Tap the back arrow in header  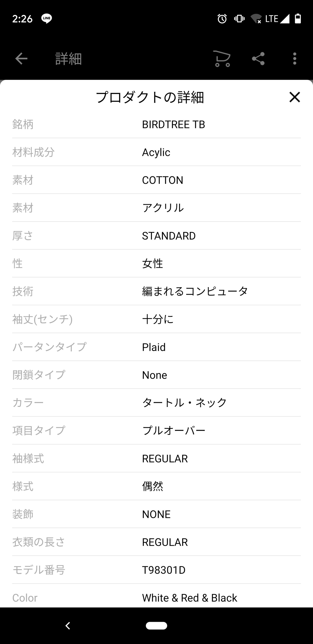point(21,59)
